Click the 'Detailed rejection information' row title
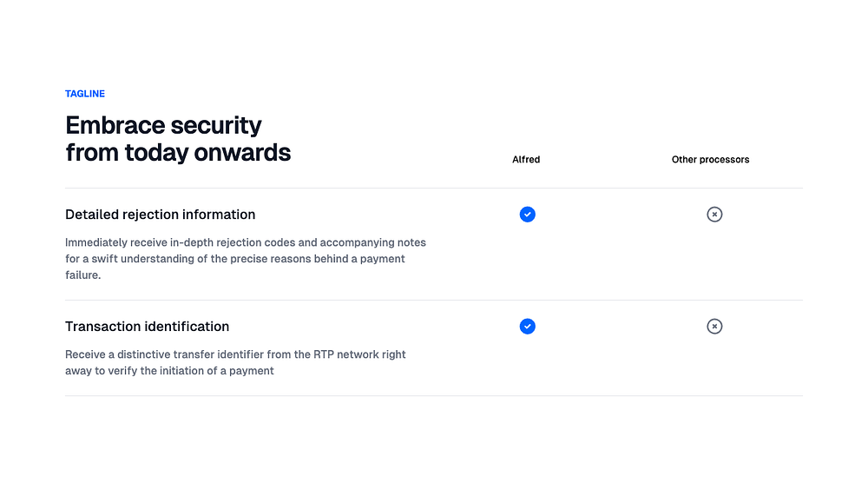 (160, 215)
